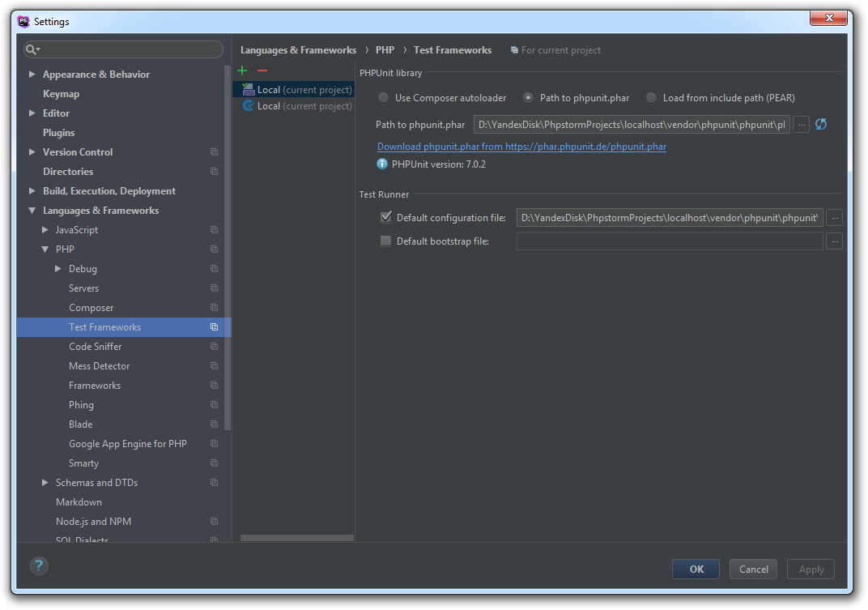Viewport: 868px width, 610px height.
Task: Expand the Schemas and DTDs node arrow
Action: point(45,483)
